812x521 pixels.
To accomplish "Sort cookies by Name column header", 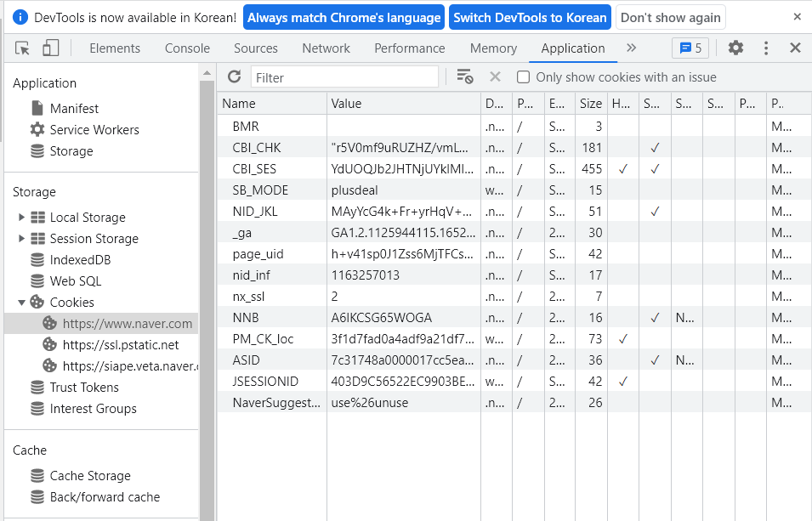I will click(272, 104).
